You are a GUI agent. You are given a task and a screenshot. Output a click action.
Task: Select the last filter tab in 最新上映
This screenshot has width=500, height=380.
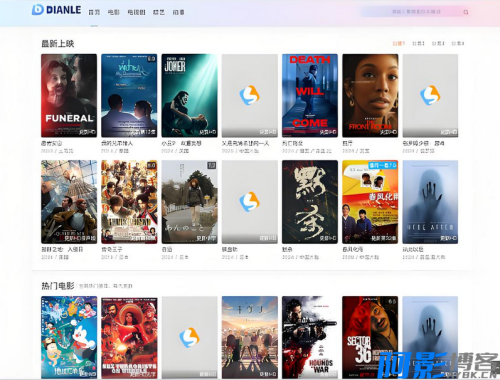pos(458,43)
